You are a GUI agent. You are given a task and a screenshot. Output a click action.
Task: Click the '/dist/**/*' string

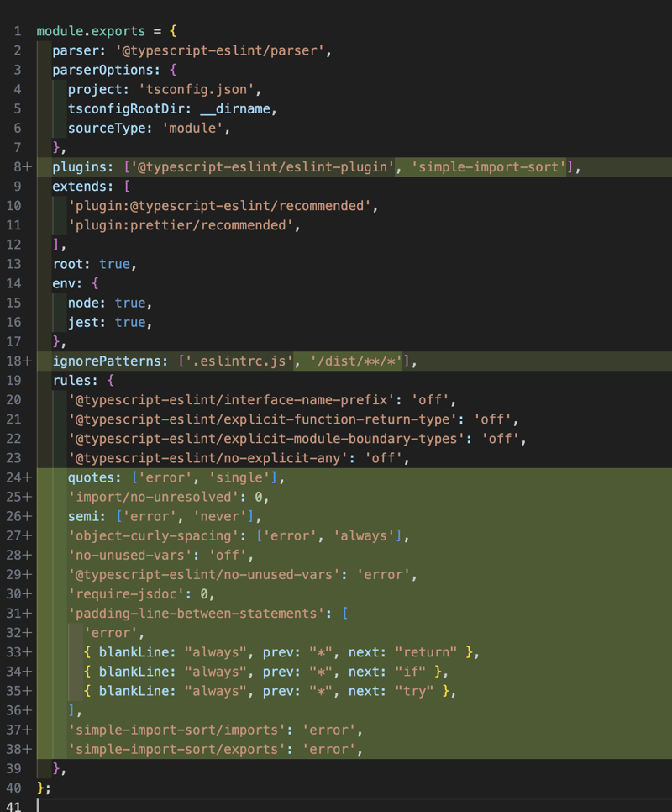[356, 361]
